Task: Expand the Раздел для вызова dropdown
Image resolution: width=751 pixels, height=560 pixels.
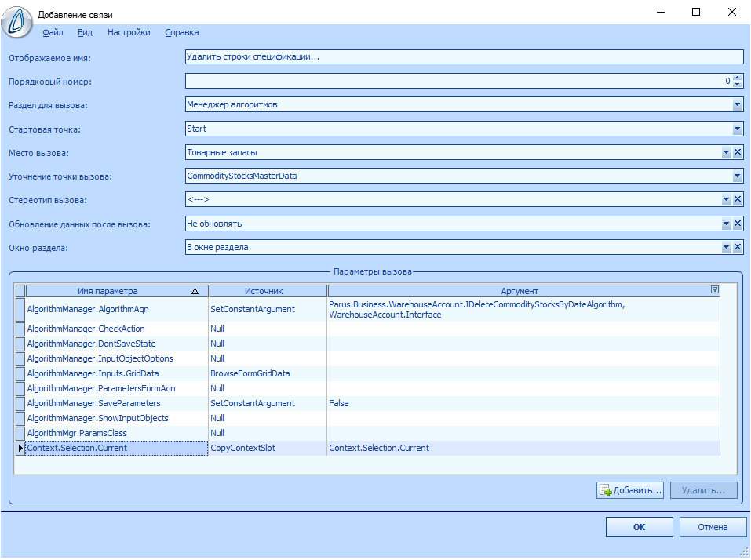Action: [x=737, y=104]
